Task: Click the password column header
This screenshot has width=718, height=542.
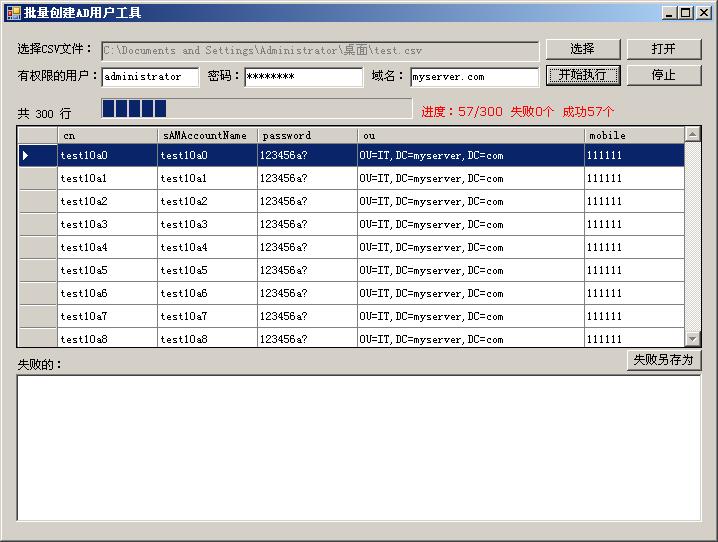Action: 307,135
